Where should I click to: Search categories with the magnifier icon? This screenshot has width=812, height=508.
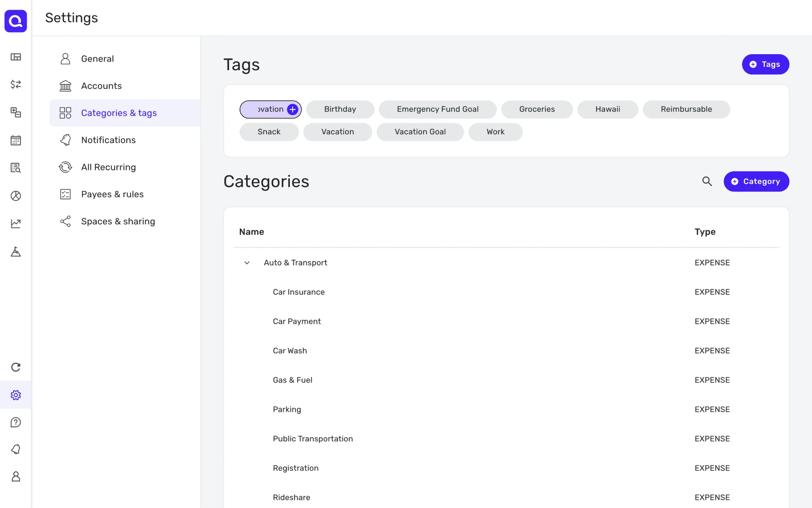coord(707,182)
